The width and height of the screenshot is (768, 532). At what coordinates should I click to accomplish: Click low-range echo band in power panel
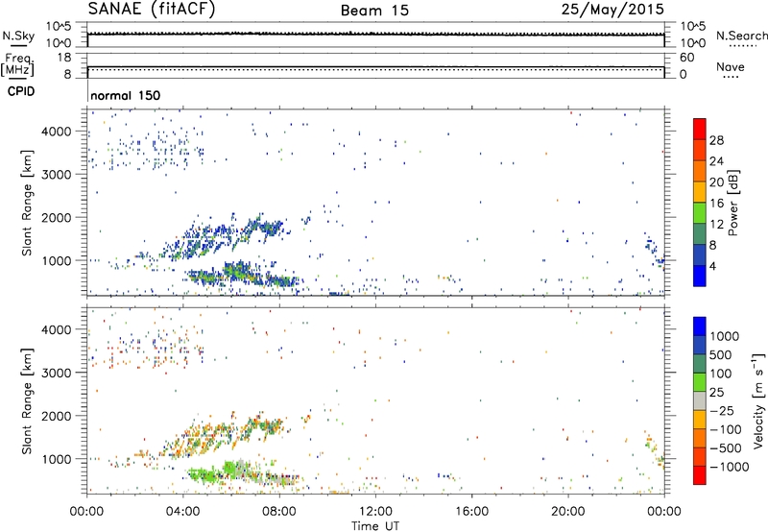(x=244, y=276)
